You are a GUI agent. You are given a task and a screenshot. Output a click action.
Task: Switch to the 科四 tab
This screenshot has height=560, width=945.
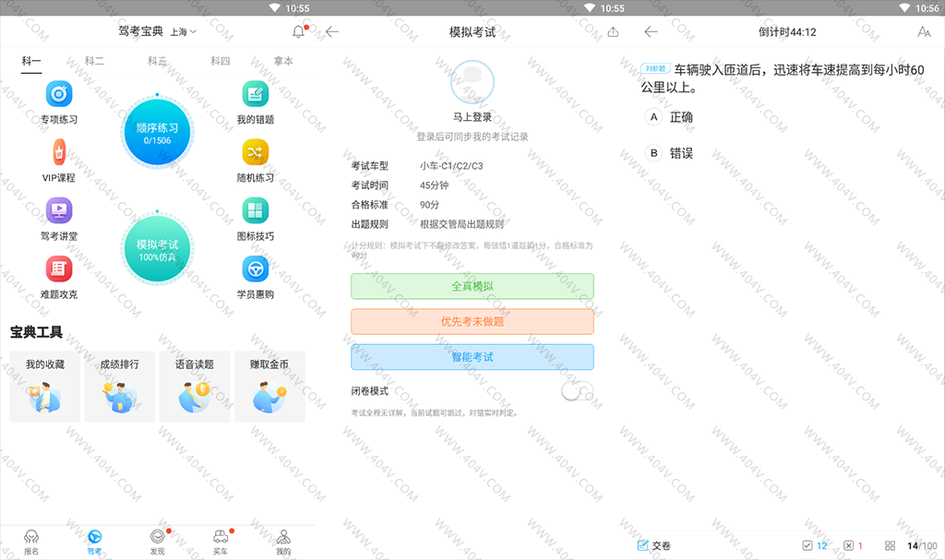click(x=220, y=61)
